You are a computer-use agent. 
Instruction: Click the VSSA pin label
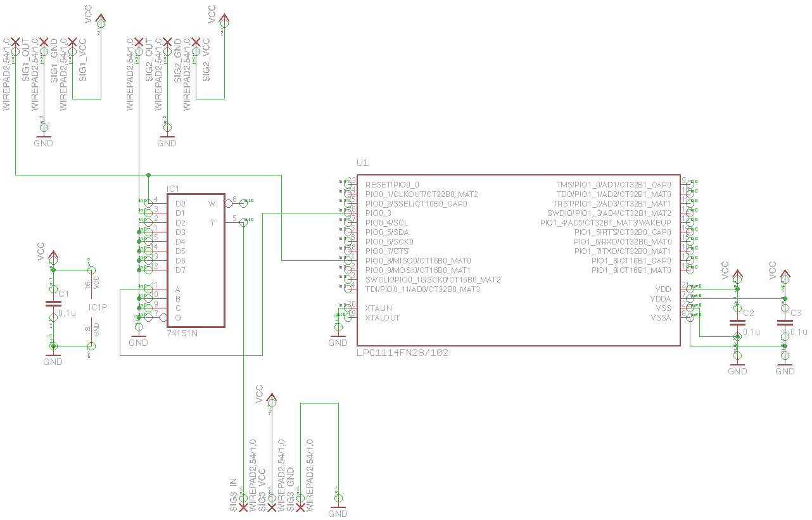661,318
